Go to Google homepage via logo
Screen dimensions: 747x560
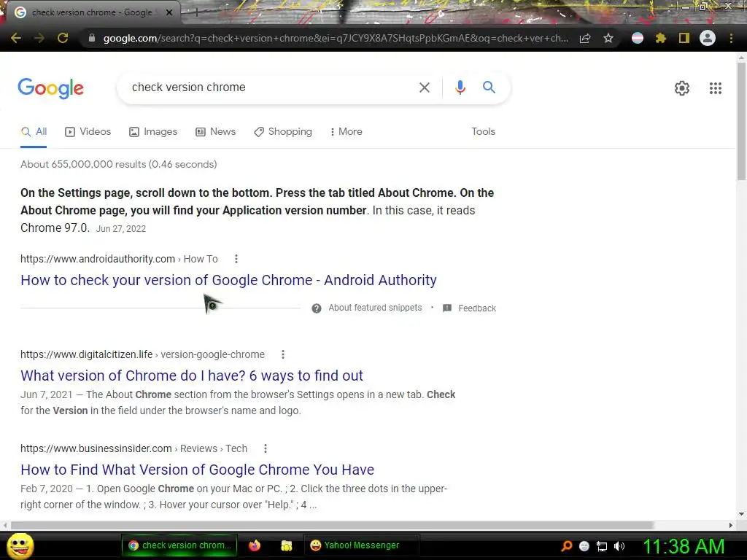pos(51,88)
